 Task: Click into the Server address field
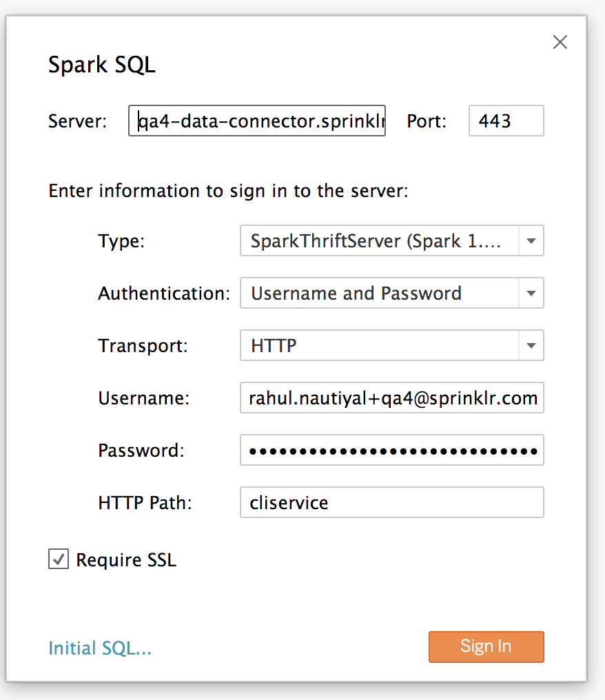pos(257,121)
